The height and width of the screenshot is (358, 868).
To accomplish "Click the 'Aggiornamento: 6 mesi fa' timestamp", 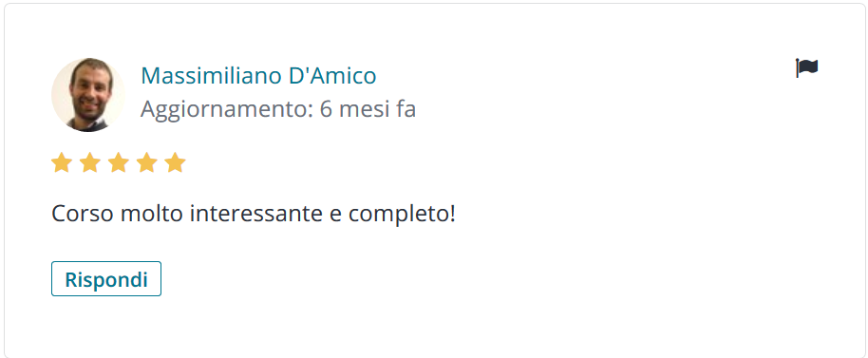I will [x=278, y=110].
